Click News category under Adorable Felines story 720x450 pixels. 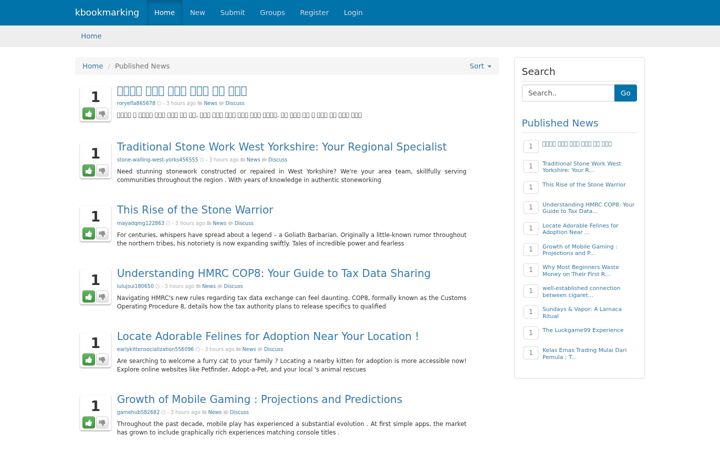coord(249,349)
